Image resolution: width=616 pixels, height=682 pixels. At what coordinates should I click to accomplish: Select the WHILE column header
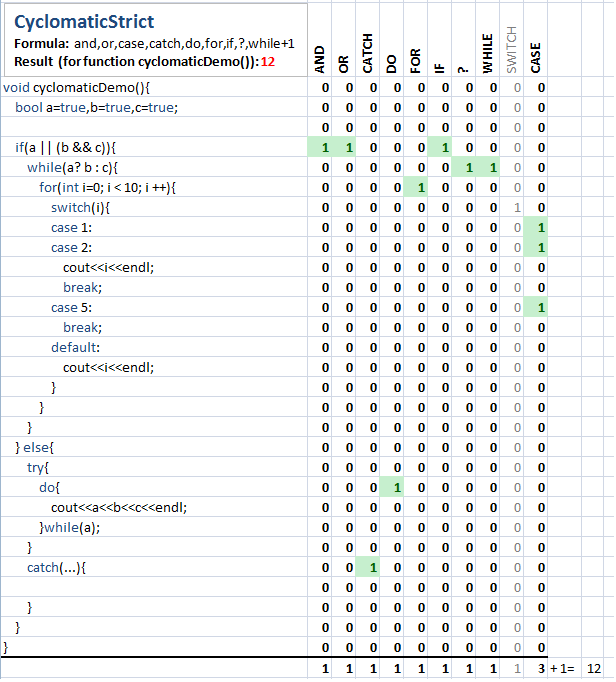[x=487, y=53]
